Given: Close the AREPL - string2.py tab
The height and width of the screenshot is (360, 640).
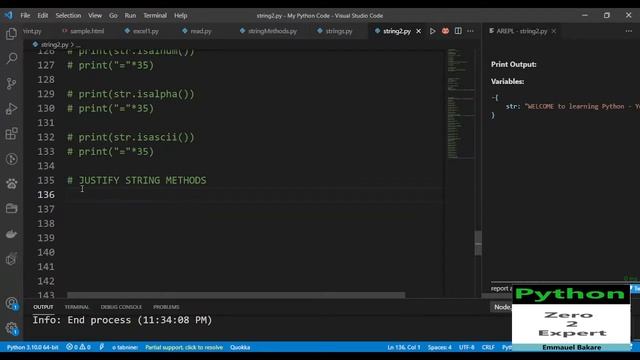Looking at the screenshot, I should coord(553,31).
